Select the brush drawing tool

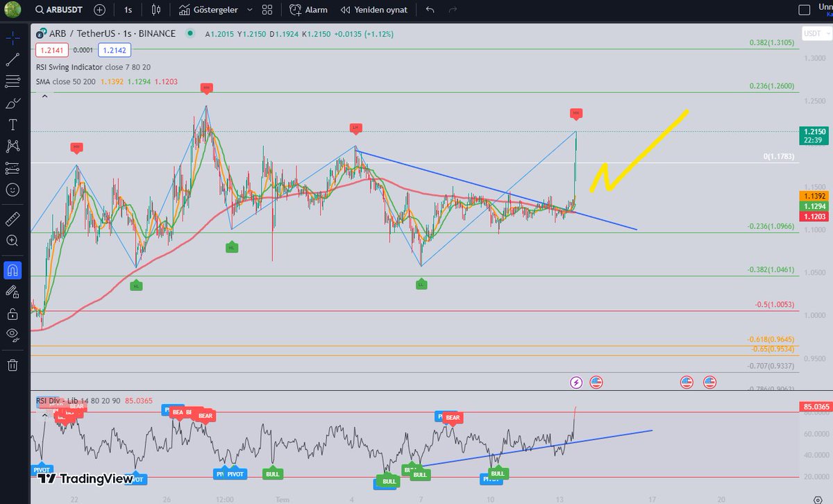click(x=12, y=103)
